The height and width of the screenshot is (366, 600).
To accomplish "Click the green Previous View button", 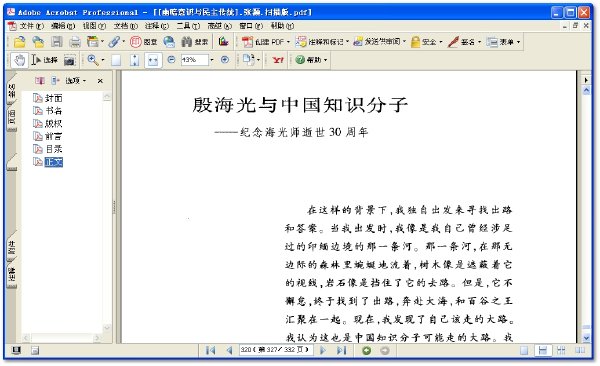I will (x=367, y=350).
